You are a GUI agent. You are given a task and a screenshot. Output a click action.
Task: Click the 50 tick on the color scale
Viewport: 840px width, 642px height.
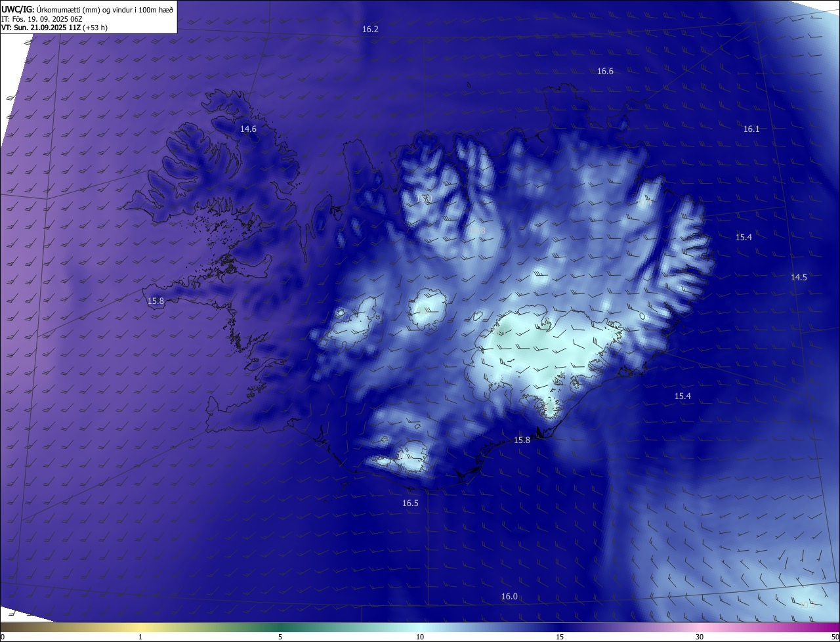coord(835,637)
